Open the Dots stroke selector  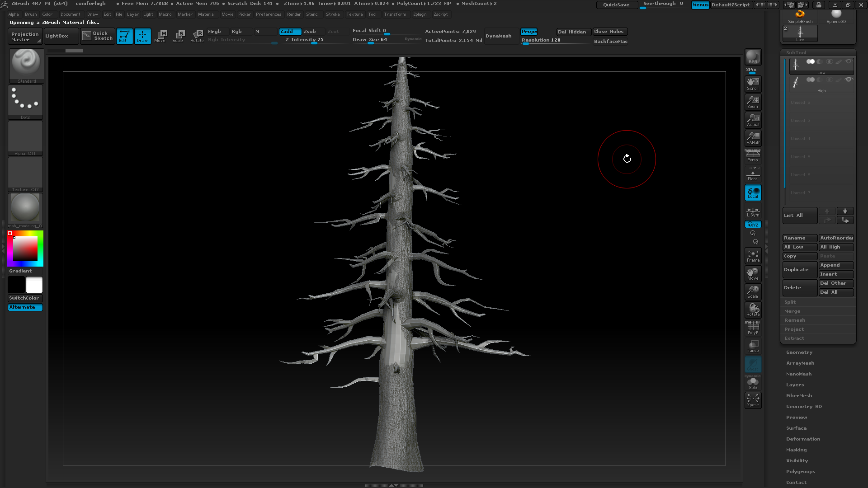[x=25, y=102]
